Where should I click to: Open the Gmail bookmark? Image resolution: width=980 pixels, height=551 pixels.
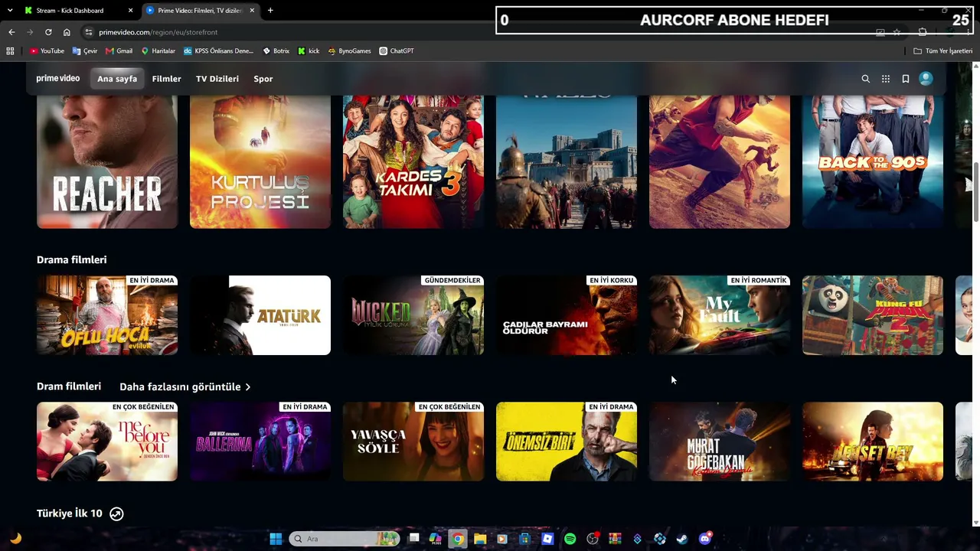[x=119, y=51]
